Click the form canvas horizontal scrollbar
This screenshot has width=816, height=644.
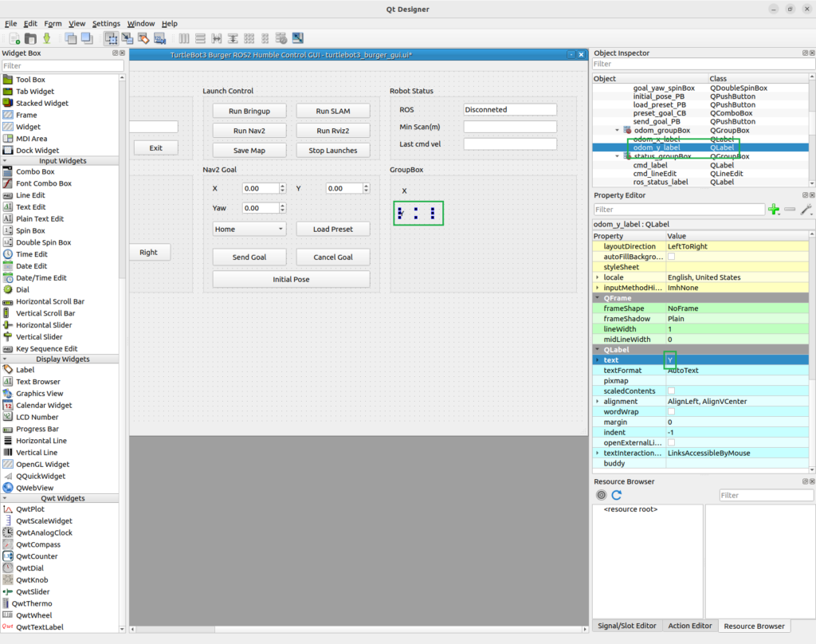point(358,630)
